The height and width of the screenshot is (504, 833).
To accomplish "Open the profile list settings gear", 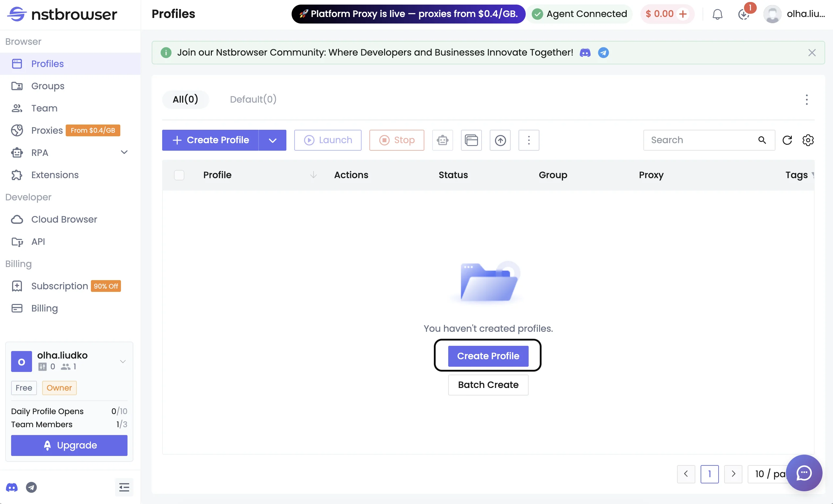I will pos(808,140).
